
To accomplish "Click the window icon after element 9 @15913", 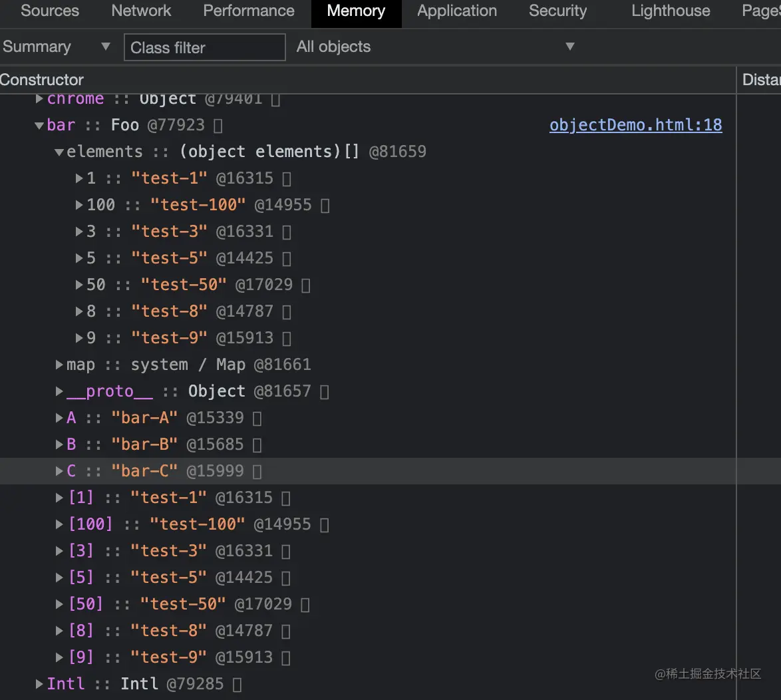I will point(287,339).
